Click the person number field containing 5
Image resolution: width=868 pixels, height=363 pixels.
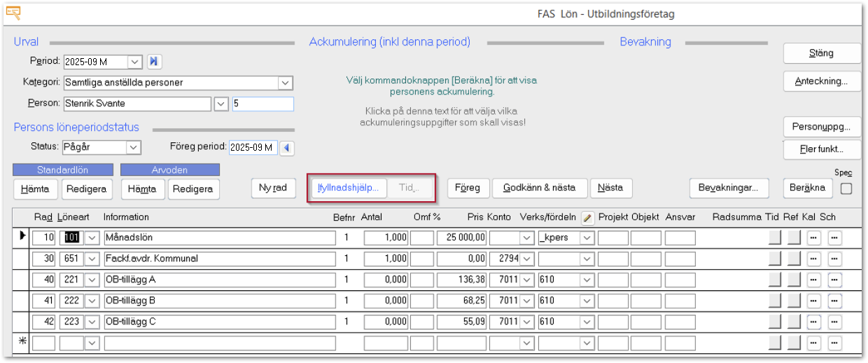[x=263, y=104]
